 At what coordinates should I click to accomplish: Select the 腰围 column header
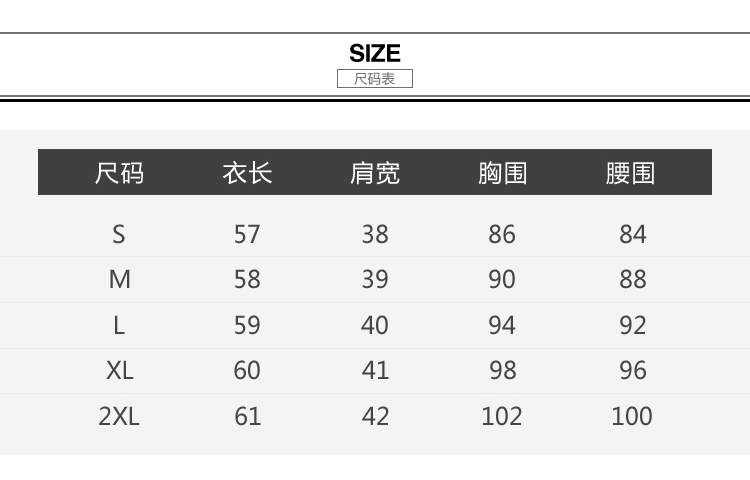coord(631,173)
